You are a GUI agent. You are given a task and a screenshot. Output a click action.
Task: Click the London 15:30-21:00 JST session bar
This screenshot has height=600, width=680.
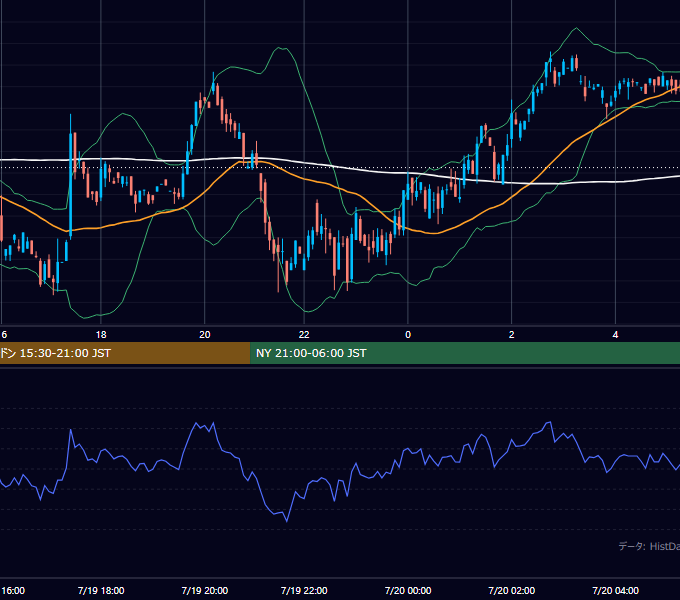125,353
